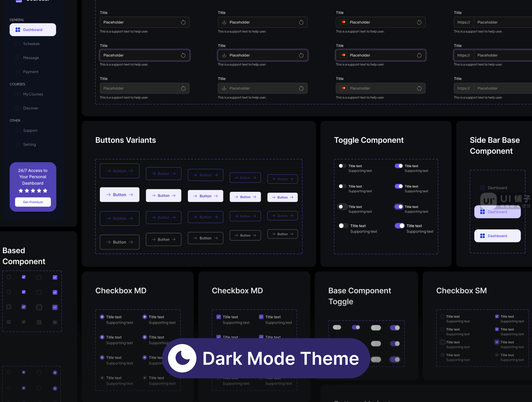The width and height of the screenshot is (532, 402).
Task: Click largest grey-outlined Button in bottom variants row
Action: (x=120, y=242)
